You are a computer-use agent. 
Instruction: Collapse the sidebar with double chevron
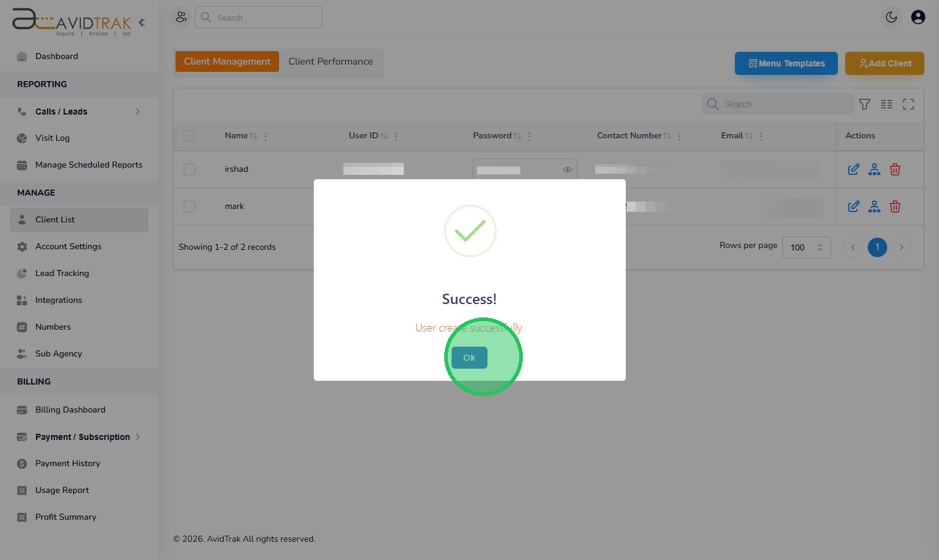point(142,23)
